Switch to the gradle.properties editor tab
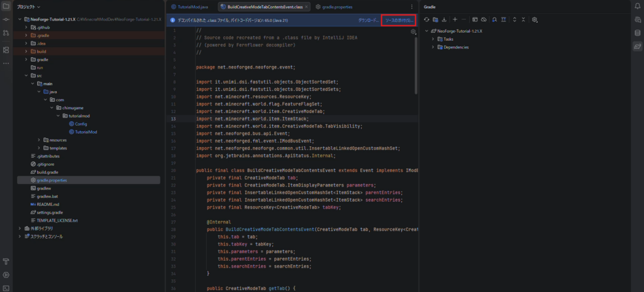Viewport: 644px width, 292px height. point(334,6)
